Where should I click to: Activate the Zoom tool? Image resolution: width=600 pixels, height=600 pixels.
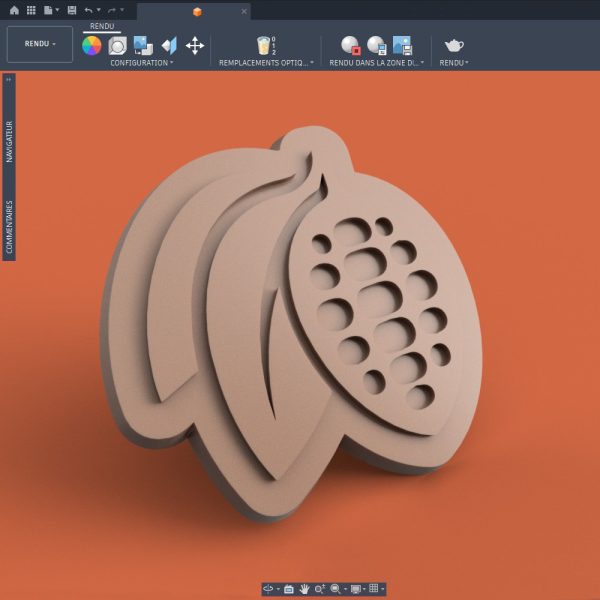pos(320,589)
